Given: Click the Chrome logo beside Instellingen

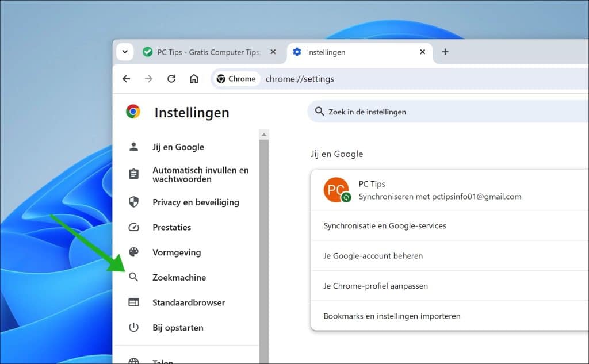Looking at the screenshot, I should pyautogui.click(x=133, y=112).
